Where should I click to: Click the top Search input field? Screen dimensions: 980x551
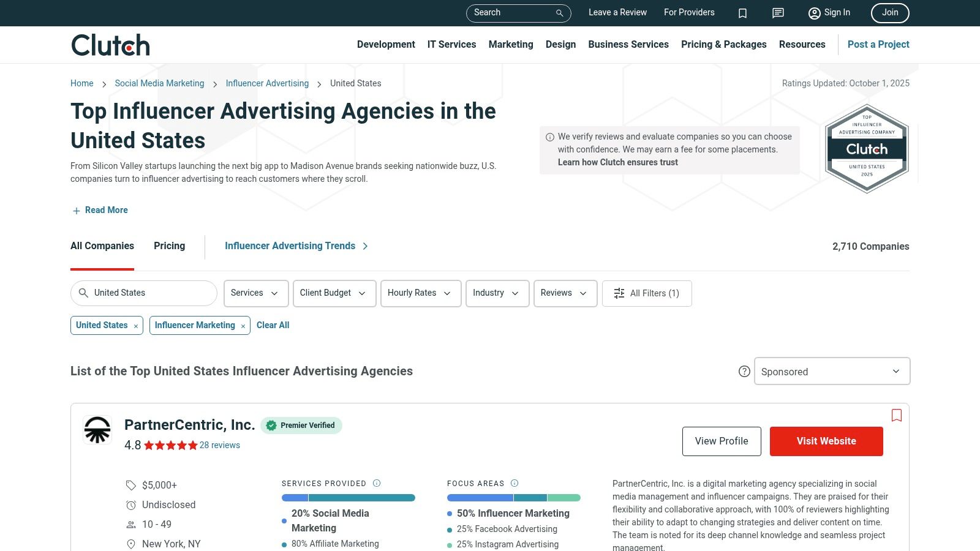click(x=518, y=13)
